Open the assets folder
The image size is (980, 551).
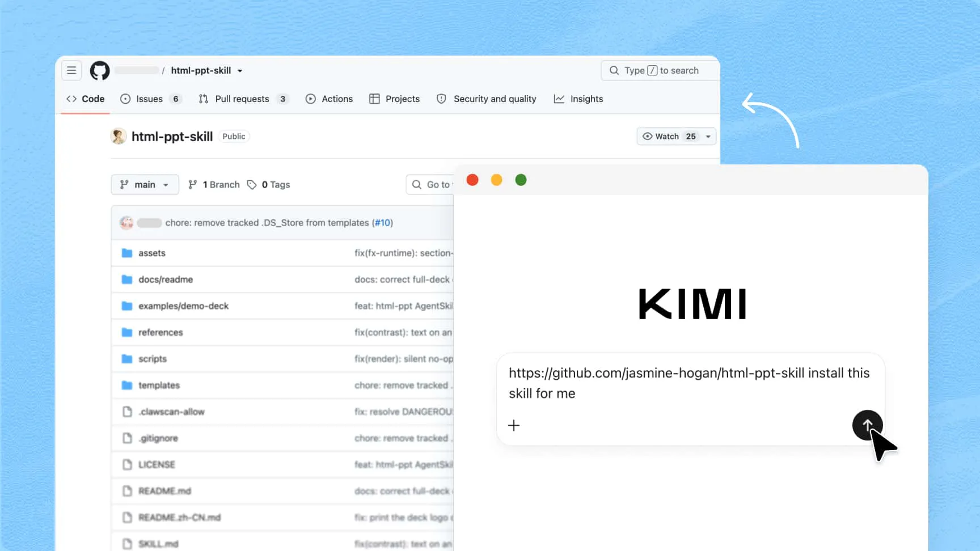(152, 253)
